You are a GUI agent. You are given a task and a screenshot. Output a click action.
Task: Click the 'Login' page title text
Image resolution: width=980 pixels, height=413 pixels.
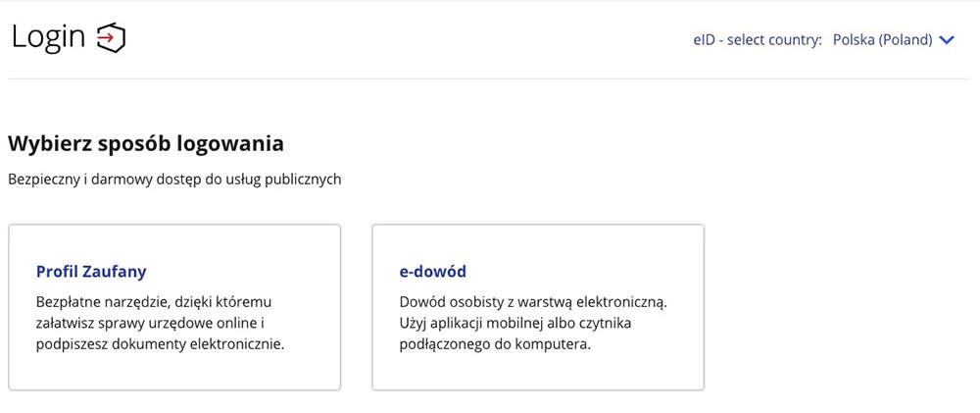pyautogui.click(x=48, y=37)
